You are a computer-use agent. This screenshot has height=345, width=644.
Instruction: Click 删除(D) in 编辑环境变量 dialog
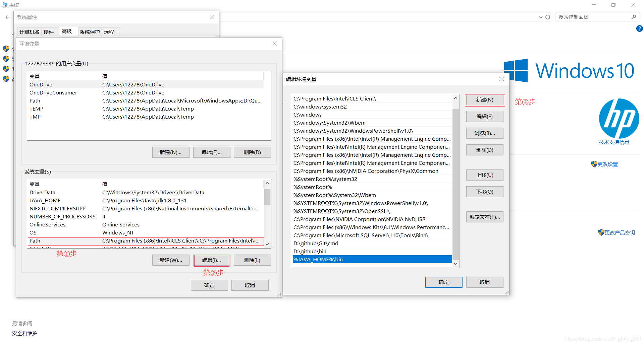tap(485, 150)
